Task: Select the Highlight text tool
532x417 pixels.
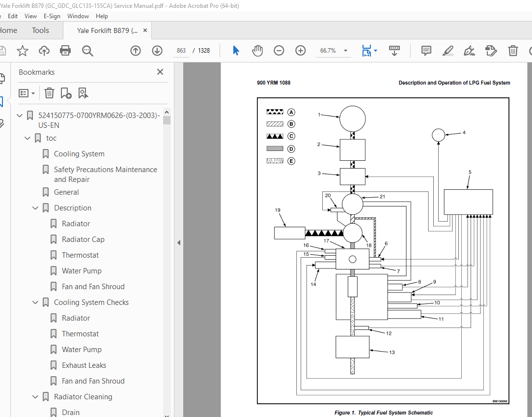Action: [x=448, y=51]
